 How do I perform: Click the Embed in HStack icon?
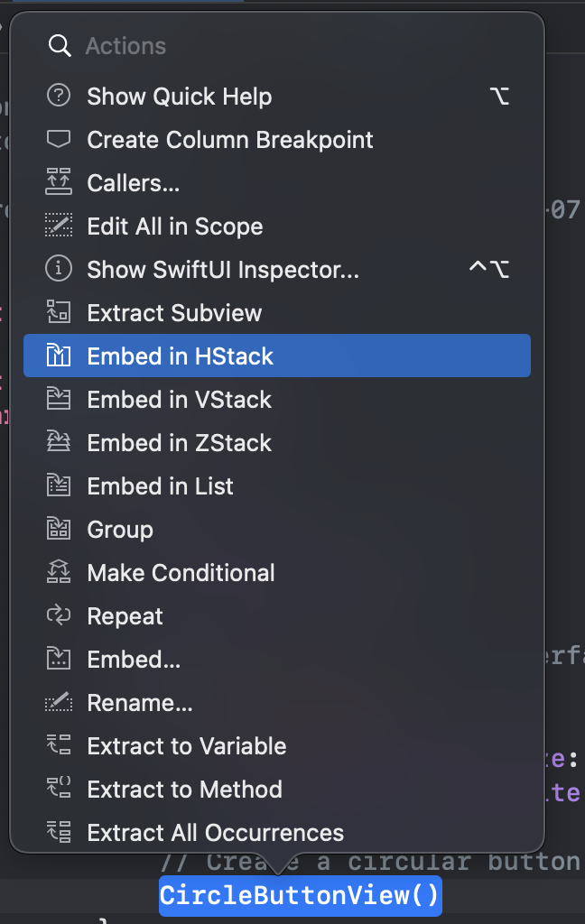tap(59, 356)
